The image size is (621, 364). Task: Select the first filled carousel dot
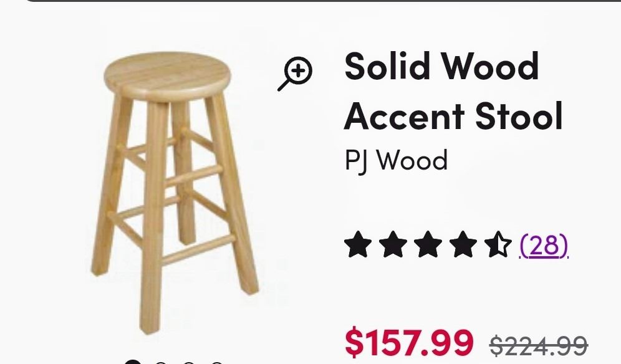tap(133, 362)
